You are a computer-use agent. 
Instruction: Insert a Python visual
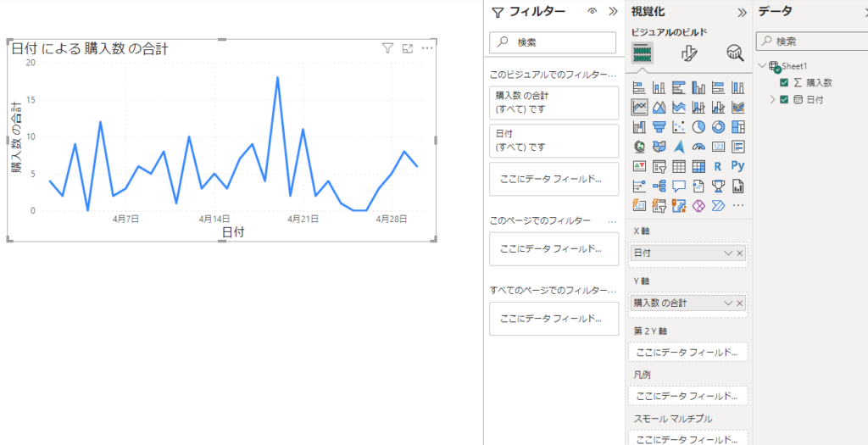point(737,166)
